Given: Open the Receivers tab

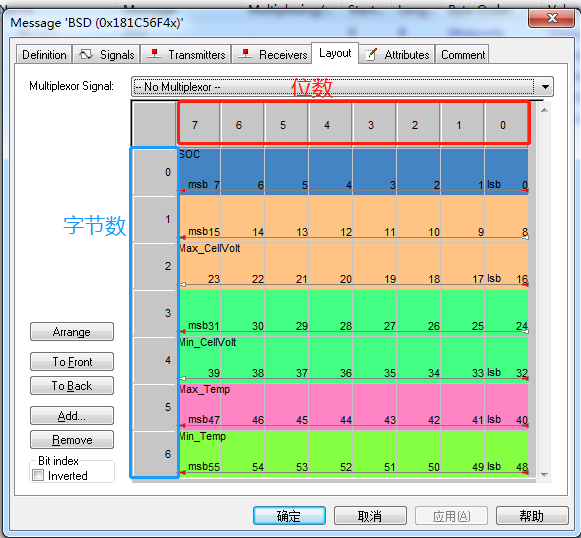Looking at the screenshot, I should point(272,54).
